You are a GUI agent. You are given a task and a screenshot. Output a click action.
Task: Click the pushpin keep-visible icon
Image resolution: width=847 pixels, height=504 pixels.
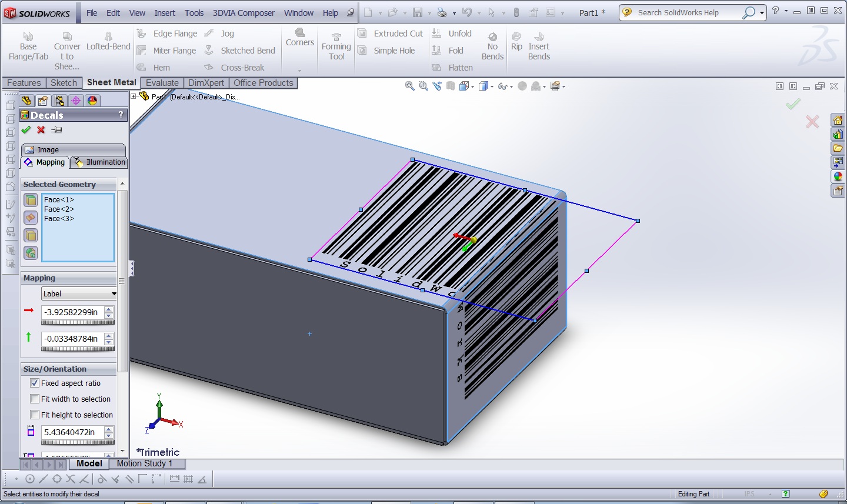tap(56, 130)
